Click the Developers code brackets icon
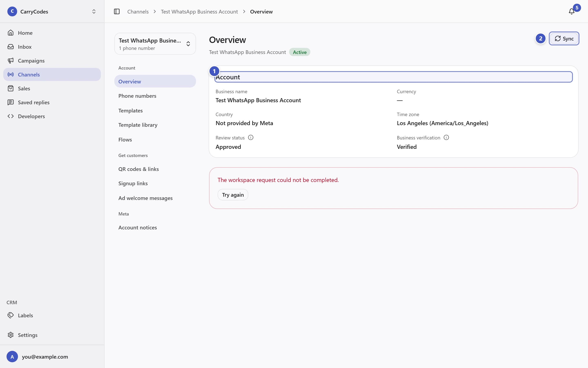This screenshot has height=368, width=588. click(10, 116)
